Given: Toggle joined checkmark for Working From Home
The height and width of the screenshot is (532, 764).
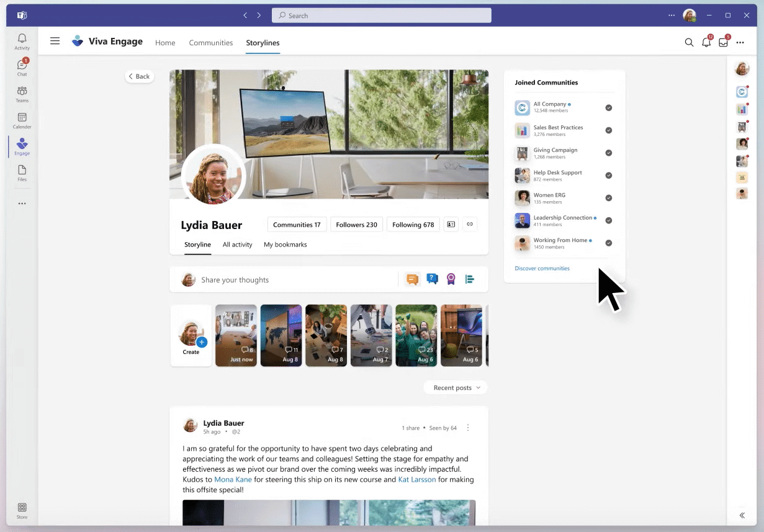Looking at the screenshot, I should pos(609,243).
